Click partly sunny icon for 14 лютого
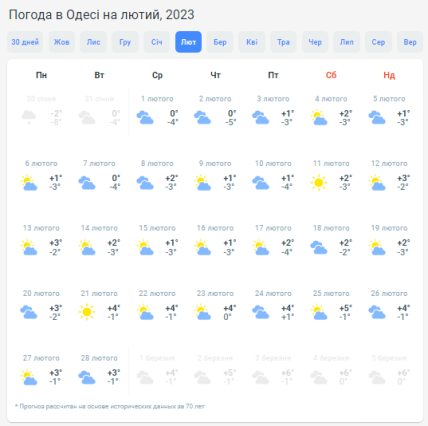The image size is (428, 426). click(x=87, y=247)
